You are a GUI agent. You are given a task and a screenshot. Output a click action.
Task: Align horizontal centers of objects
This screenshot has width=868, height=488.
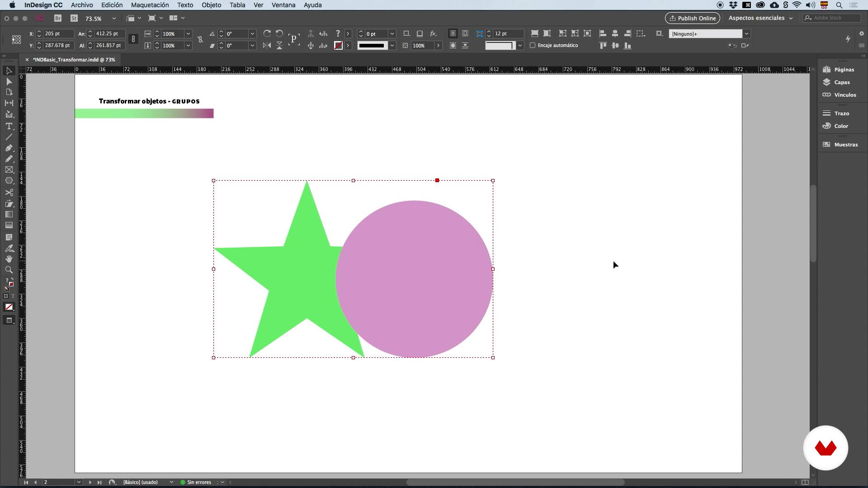click(615, 34)
